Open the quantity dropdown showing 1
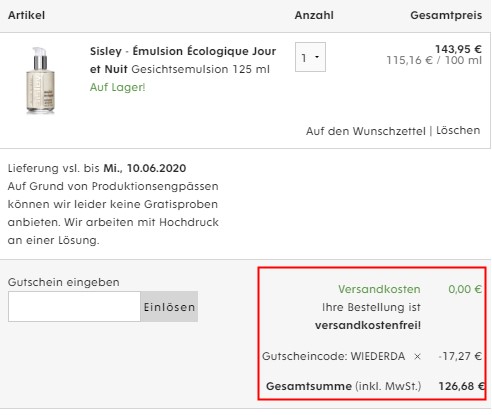The image size is (492, 415). coord(310,57)
